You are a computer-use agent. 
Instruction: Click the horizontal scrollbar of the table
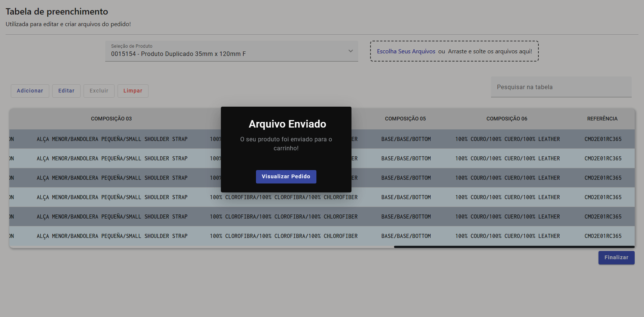coord(514,247)
